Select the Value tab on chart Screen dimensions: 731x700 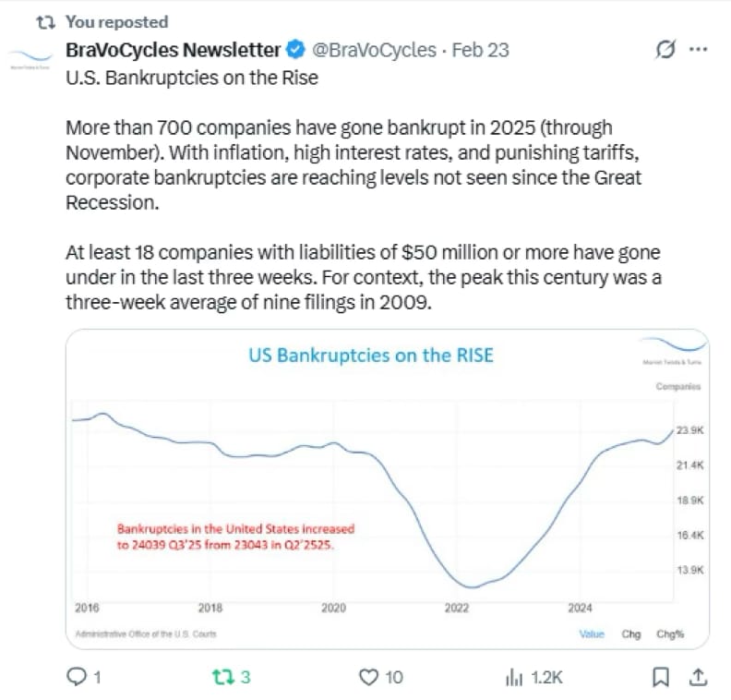[591, 634]
